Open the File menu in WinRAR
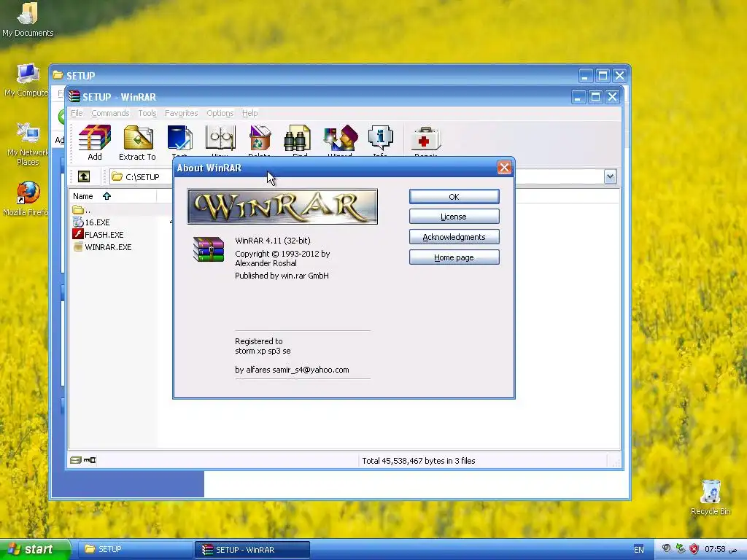Image resolution: width=747 pixels, height=560 pixels. tap(77, 113)
